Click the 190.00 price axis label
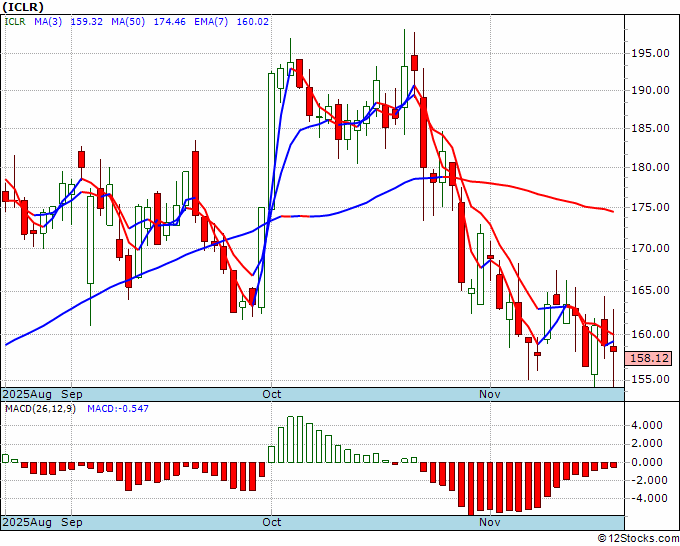This screenshot has width=680, height=546. pyautogui.click(x=649, y=90)
